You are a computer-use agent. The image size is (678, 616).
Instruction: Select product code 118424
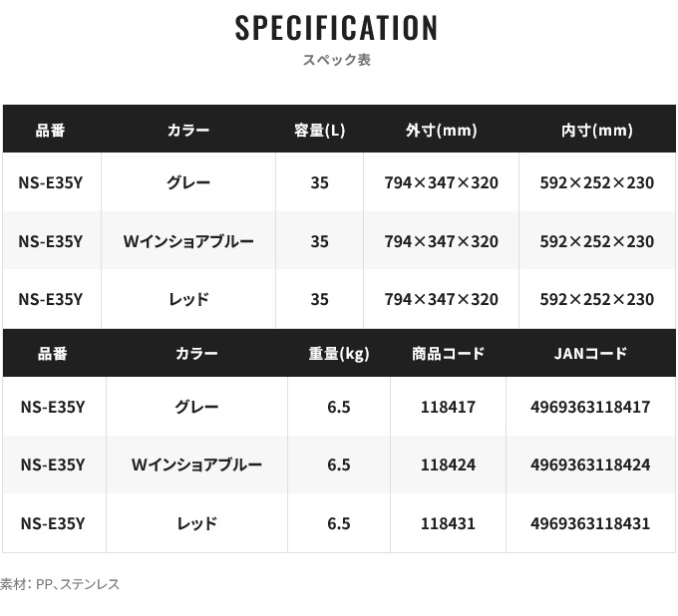[x=448, y=465]
